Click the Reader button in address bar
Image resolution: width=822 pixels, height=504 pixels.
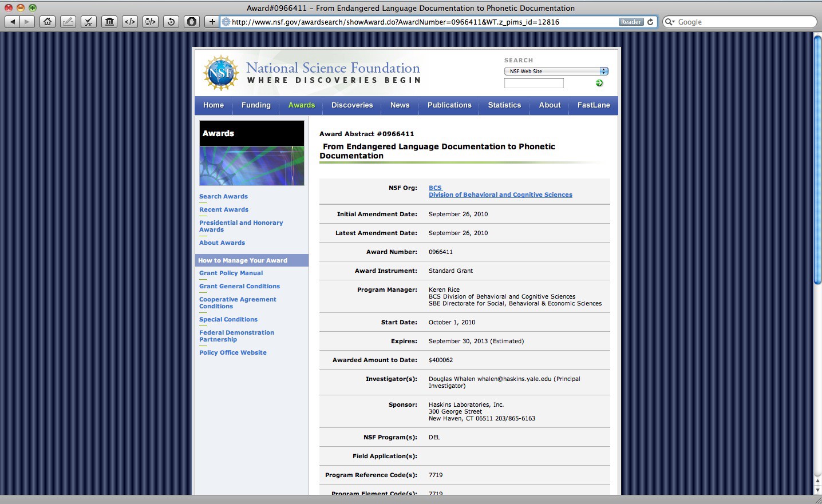(x=631, y=22)
